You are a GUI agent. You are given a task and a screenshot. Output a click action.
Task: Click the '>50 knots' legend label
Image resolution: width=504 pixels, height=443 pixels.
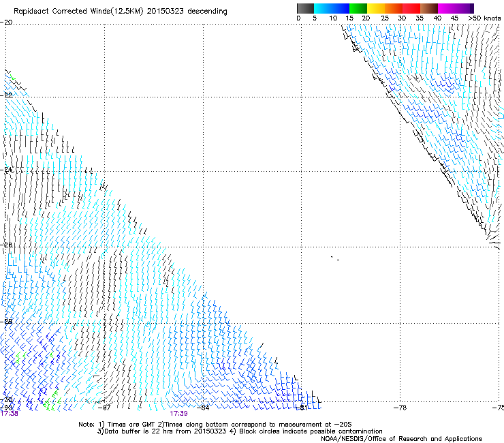[484, 18]
